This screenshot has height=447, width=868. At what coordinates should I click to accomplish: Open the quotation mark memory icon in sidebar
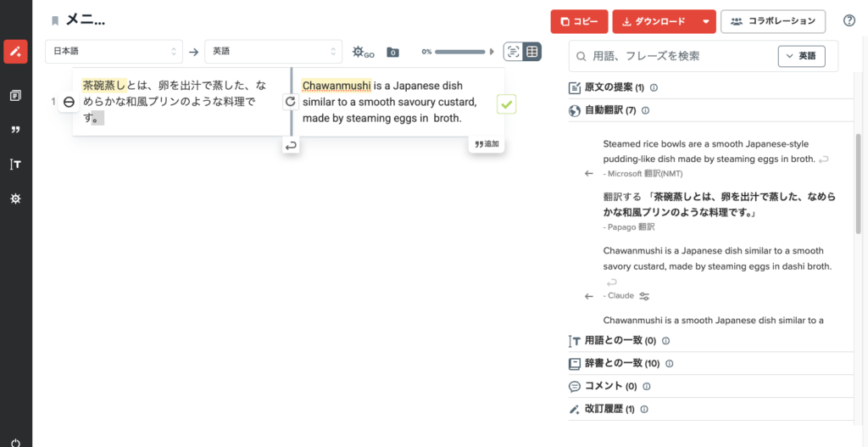[15, 130]
